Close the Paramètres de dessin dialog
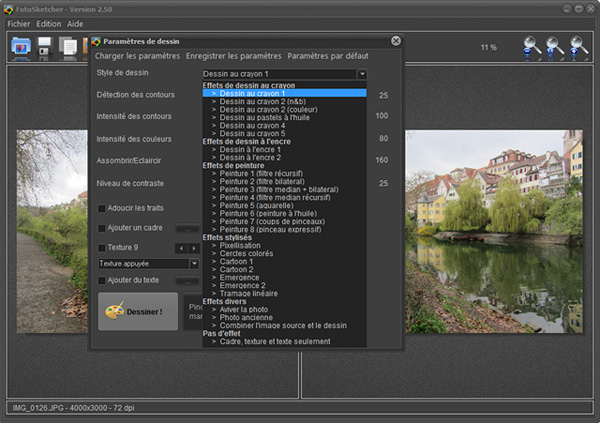Viewport: 600px width, 423px height. click(396, 41)
